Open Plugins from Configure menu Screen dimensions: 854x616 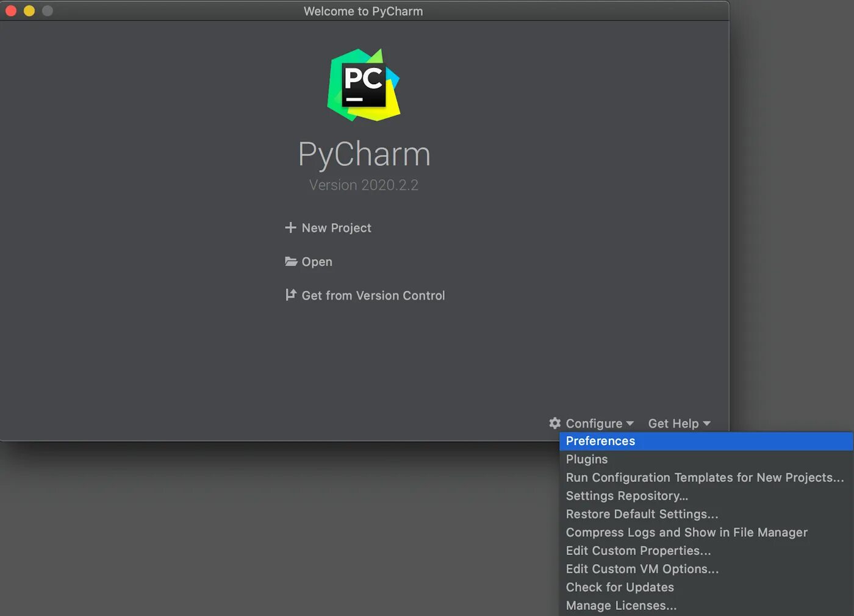(706, 459)
